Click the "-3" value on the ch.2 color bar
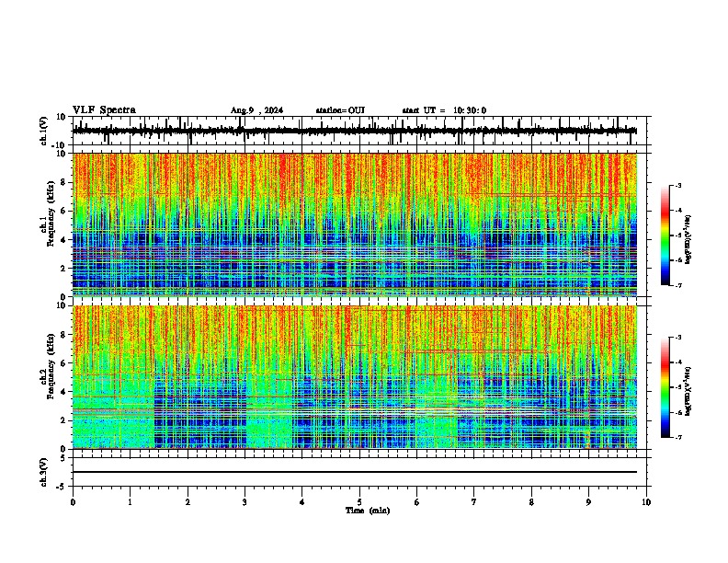This screenshot has width=728, height=563. tap(678, 338)
